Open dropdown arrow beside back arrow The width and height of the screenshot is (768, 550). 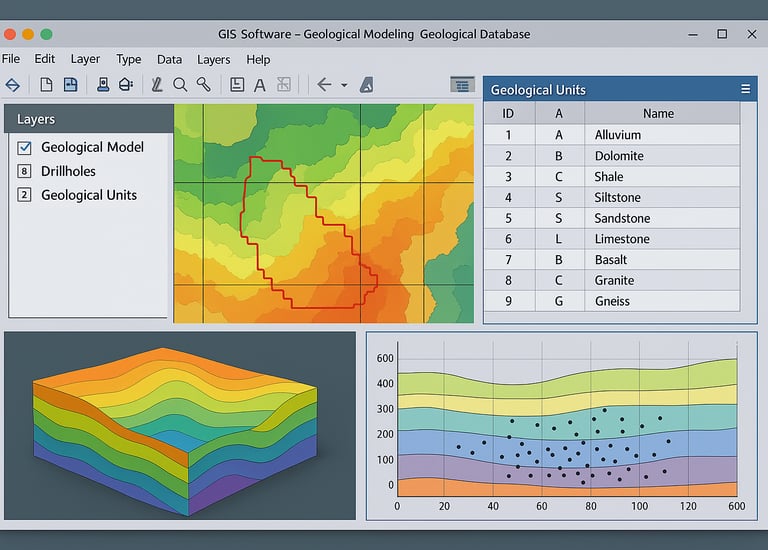(344, 86)
